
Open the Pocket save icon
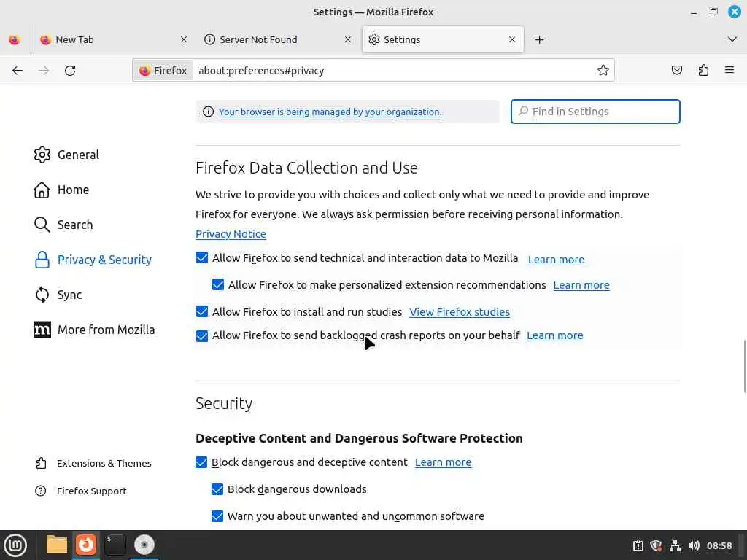677,71
